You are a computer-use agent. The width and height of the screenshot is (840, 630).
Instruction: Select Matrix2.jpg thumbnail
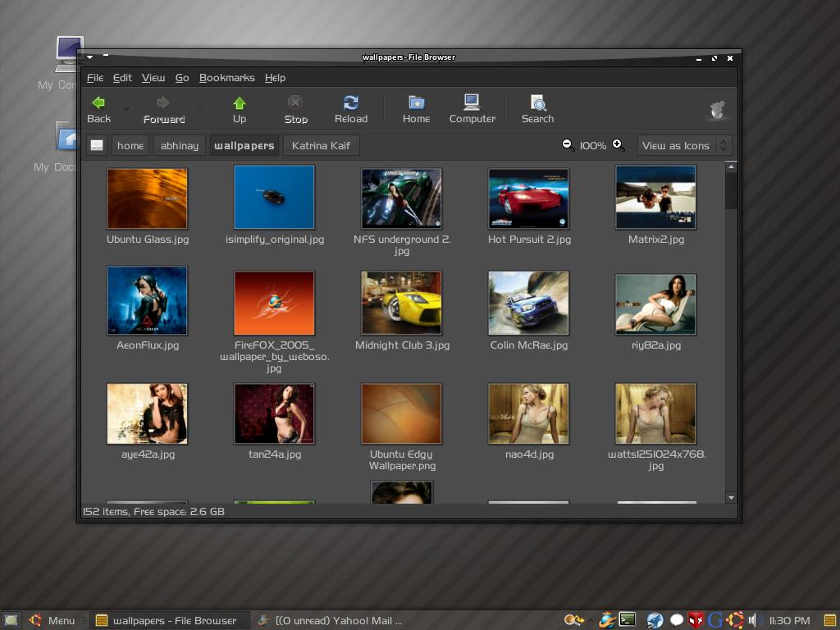(x=655, y=197)
